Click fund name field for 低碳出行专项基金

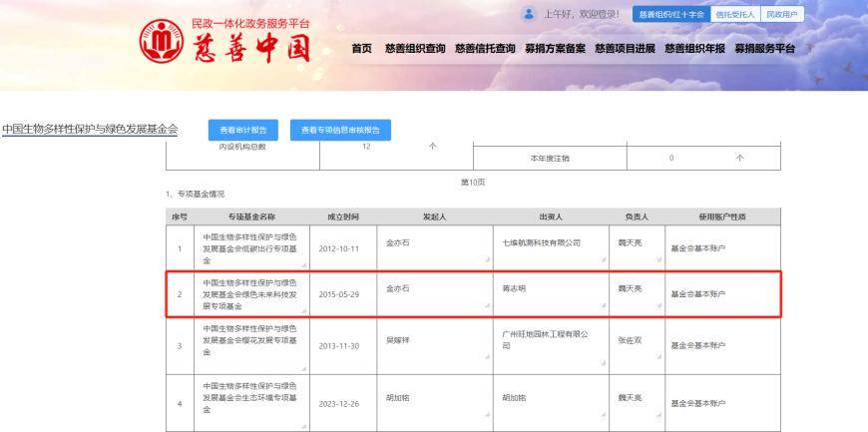click(x=251, y=247)
